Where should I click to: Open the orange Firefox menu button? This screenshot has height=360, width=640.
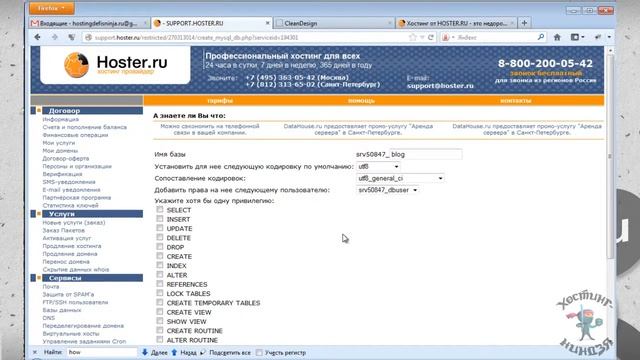click(x=51, y=8)
